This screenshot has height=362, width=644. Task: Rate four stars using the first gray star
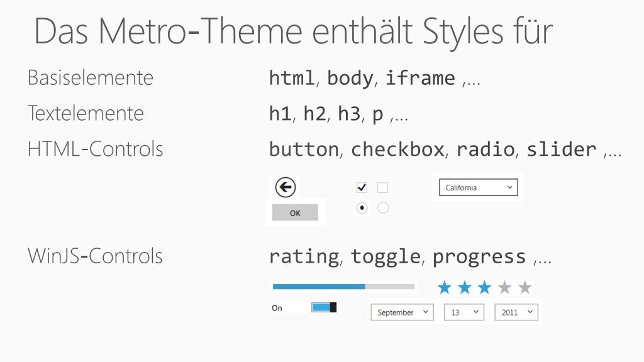[505, 288]
